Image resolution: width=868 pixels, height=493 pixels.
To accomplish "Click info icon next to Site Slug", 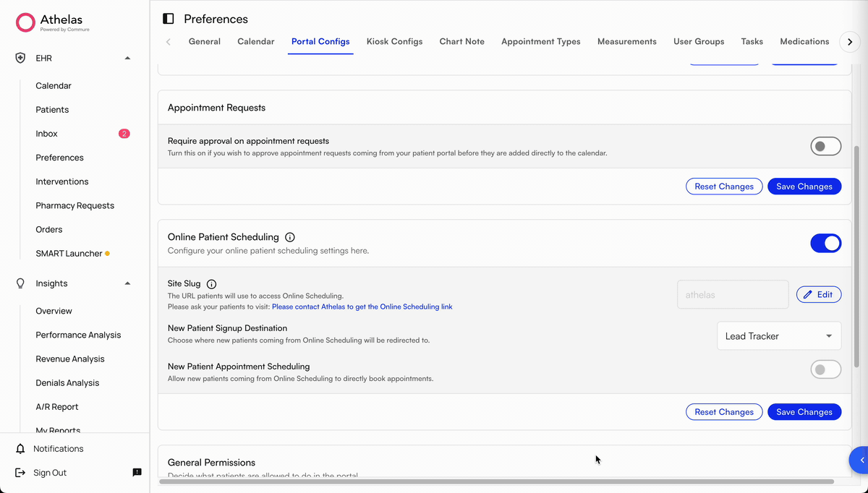I will click(x=211, y=284).
